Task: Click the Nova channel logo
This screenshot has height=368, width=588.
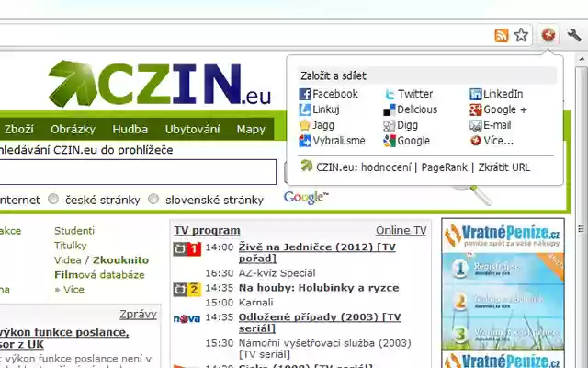Action: click(187, 319)
